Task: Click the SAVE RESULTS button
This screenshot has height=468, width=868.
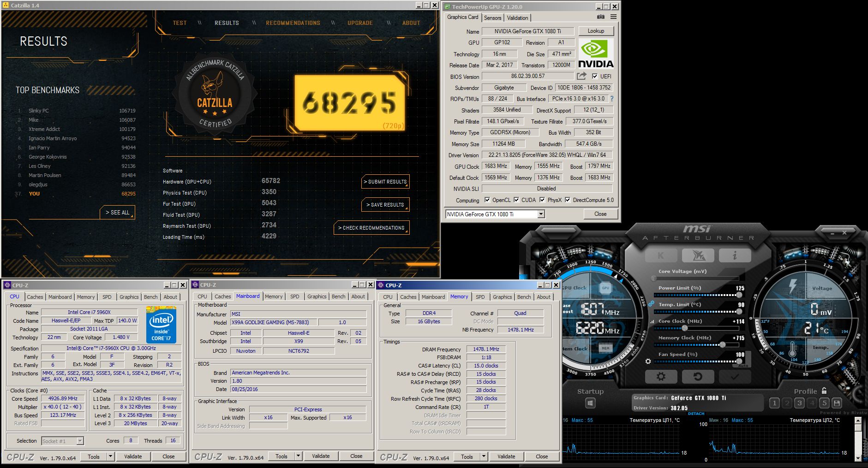Action: coord(385,205)
